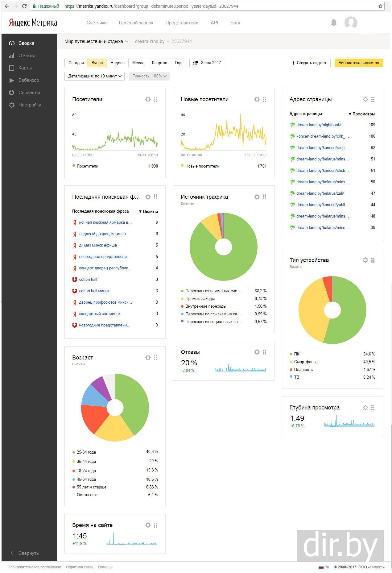Image resolution: width=392 pixels, height=573 pixels.
Task: Open the calendar date picker icon
Action: 196,63
